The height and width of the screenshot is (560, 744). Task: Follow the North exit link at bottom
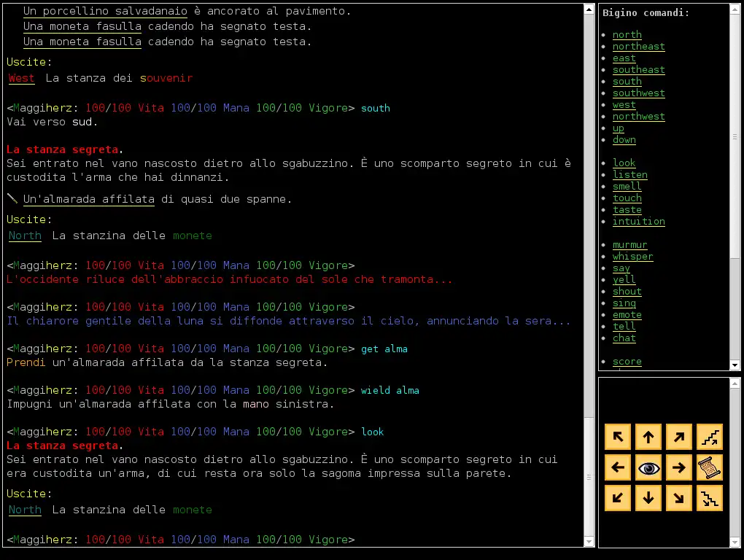(25, 510)
